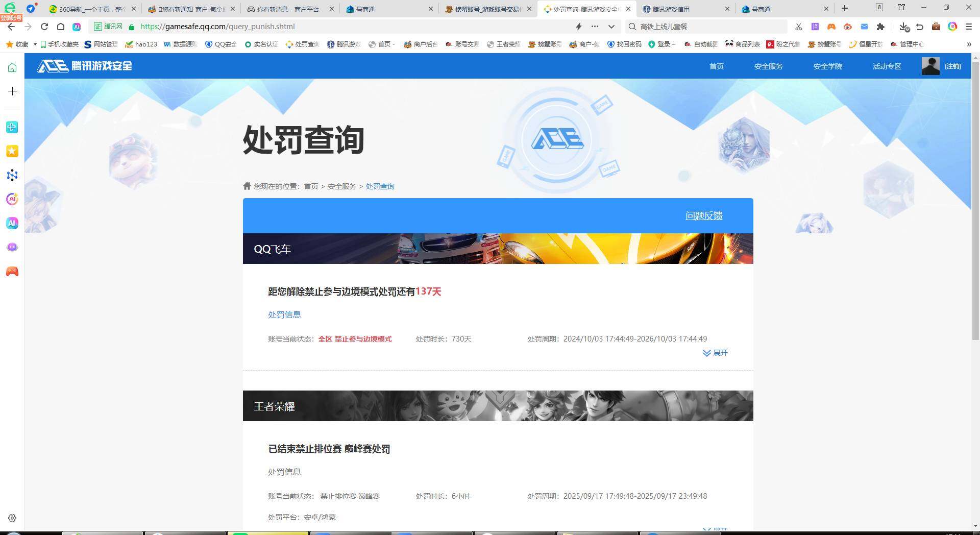Open the yellow star favorites icon in the sidebar

[12, 151]
